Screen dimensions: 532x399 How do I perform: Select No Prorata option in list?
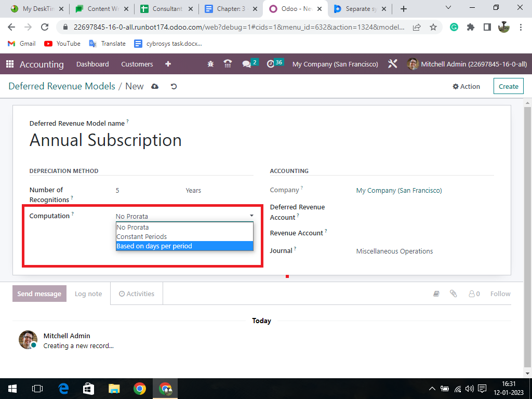pos(184,228)
